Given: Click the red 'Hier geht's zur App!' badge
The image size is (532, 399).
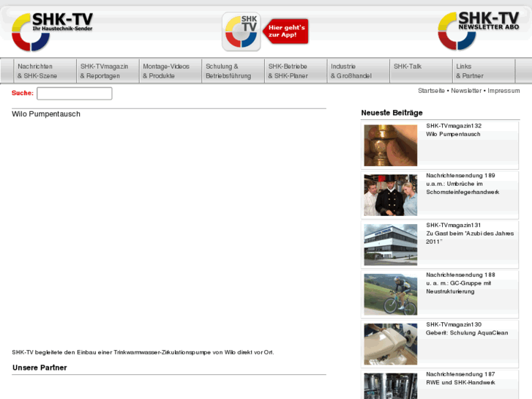Looking at the screenshot, I should pyautogui.click(x=285, y=31).
